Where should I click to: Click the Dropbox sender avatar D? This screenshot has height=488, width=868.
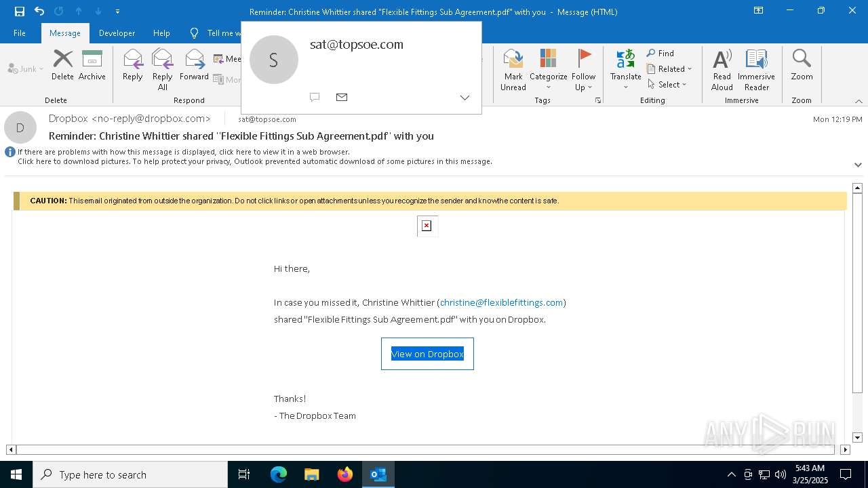pyautogui.click(x=20, y=127)
